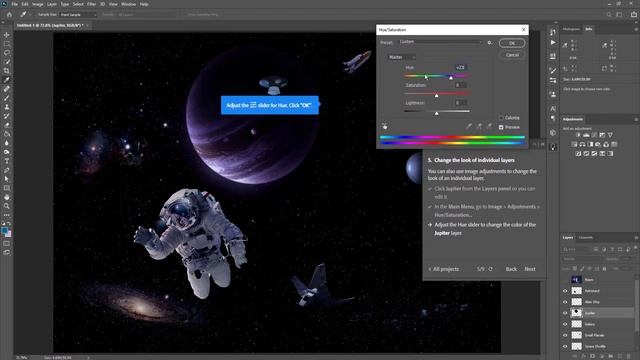The width and height of the screenshot is (640, 360).
Task: Open the Paragraph panel icon in the dock
Action: click(553, 118)
